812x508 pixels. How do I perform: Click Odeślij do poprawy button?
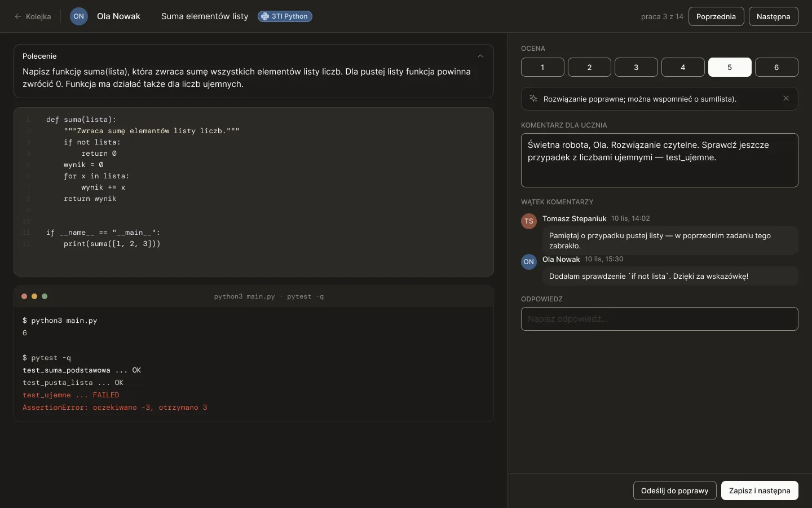pyautogui.click(x=675, y=491)
